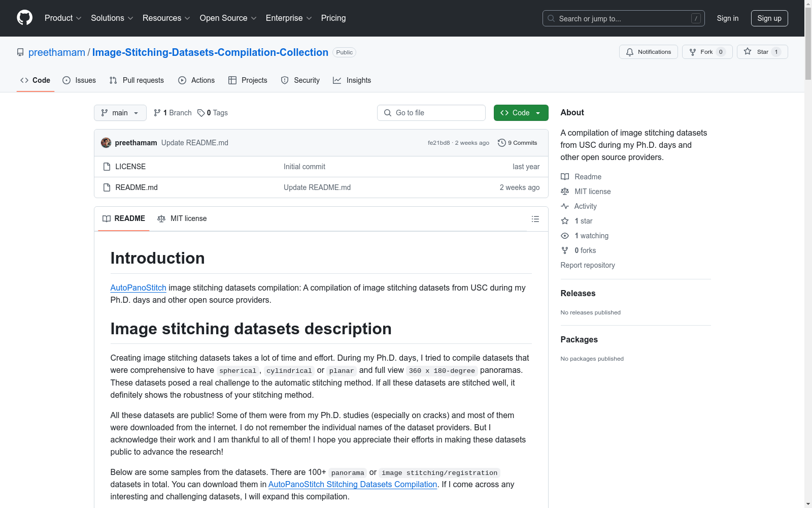Open the Image-Stitching-Datasets-Compilation-Collection repository link
This screenshot has width=812, height=508.
[210, 52]
